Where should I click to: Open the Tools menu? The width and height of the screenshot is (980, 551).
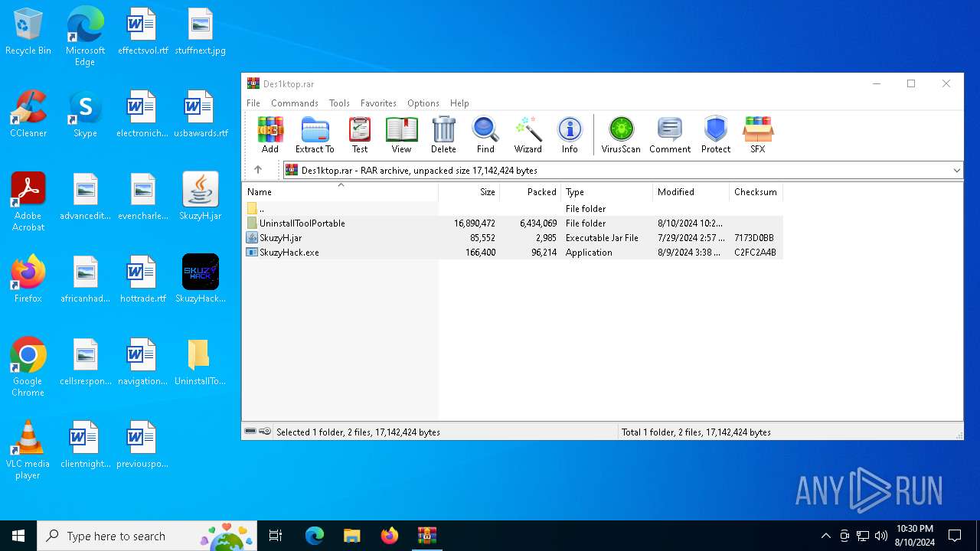[x=339, y=103]
